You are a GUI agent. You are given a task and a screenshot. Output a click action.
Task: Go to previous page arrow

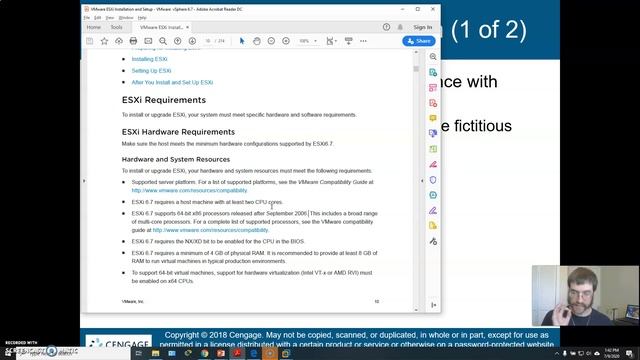tap(178, 41)
